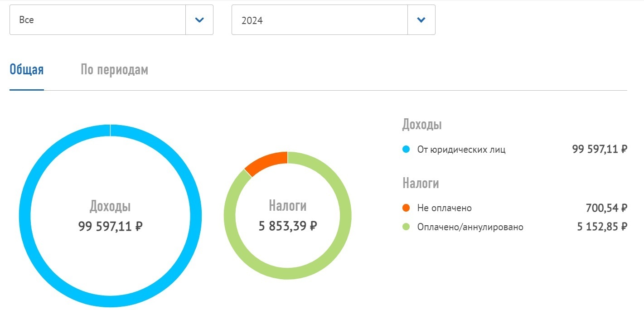Click the "Доходы" label inside the blue chart
The height and width of the screenshot is (310, 644).
pyautogui.click(x=110, y=207)
